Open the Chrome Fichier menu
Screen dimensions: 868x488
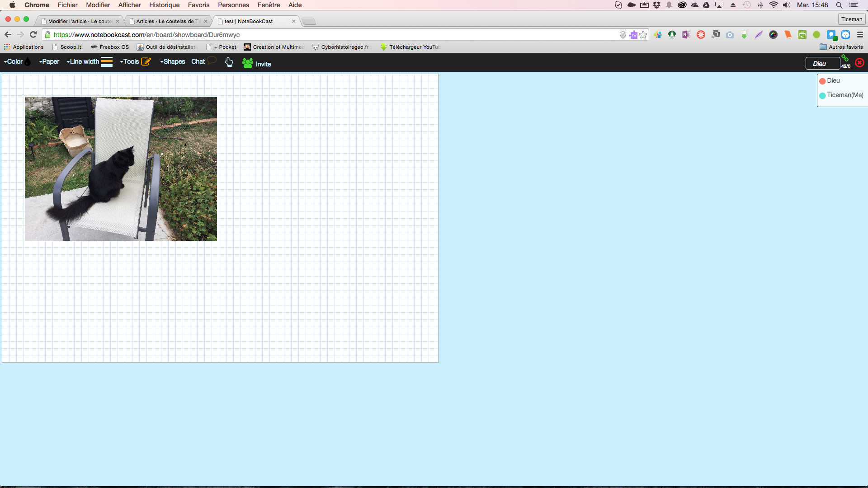[67, 5]
